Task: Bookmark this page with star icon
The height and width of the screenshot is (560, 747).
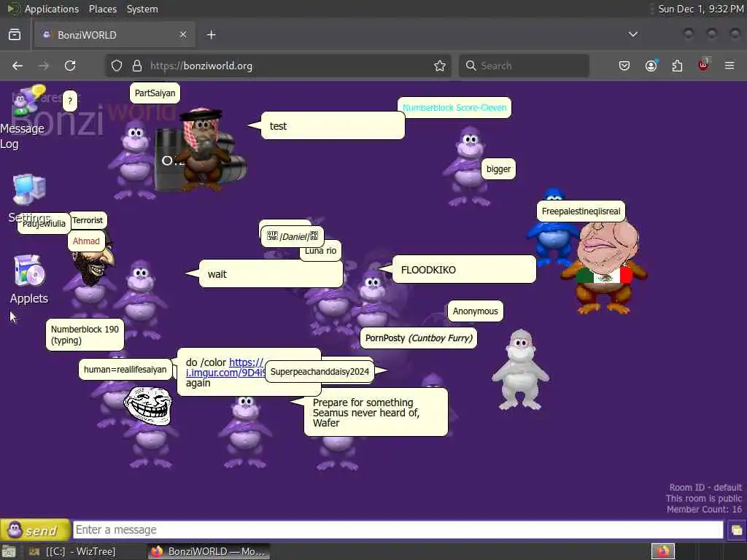Action: [x=440, y=66]
